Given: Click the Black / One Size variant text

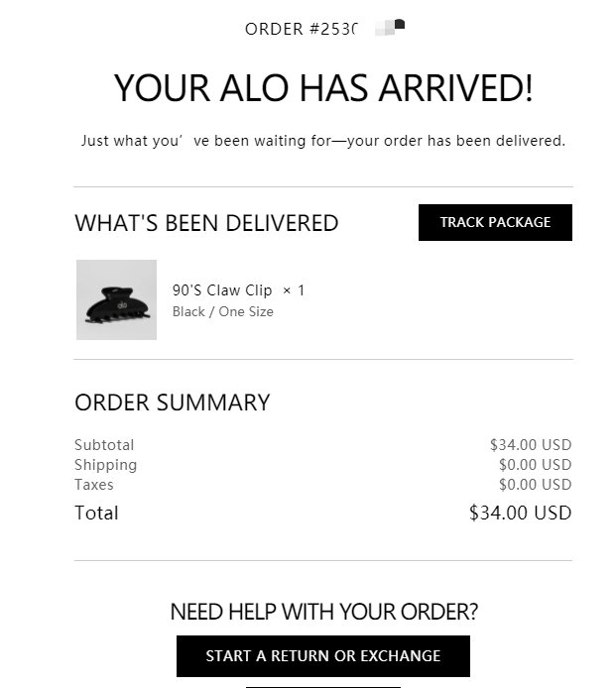Looking at the screenshot, I should click(x=222, y=312).
